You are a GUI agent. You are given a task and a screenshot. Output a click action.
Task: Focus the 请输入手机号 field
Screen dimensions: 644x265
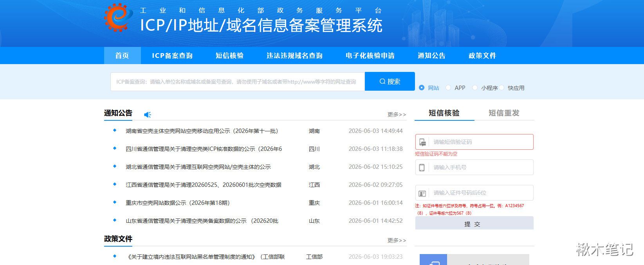(x=474, y=167)
